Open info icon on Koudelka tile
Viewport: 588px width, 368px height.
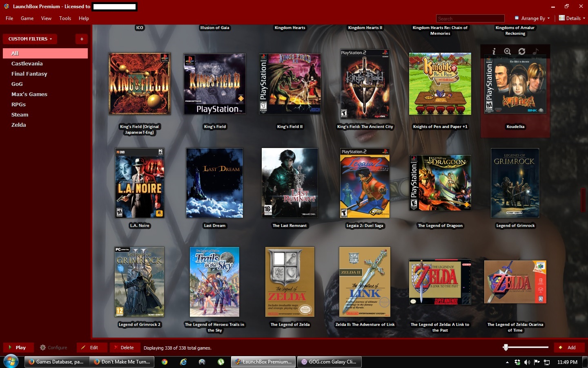(x=494, y=52)
